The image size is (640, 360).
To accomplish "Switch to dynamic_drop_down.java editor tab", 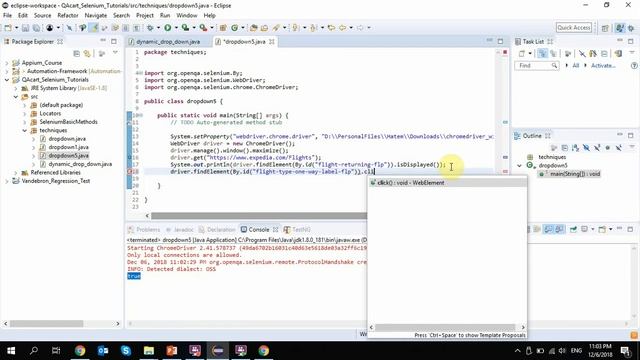I will [x=168, y=42].
